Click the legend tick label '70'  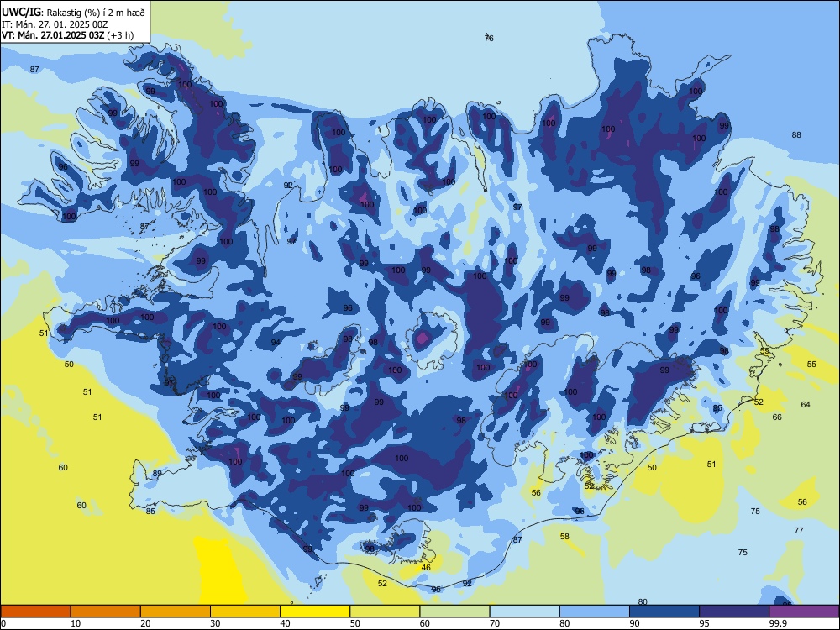pyautogui.click(x=495, y=623)
